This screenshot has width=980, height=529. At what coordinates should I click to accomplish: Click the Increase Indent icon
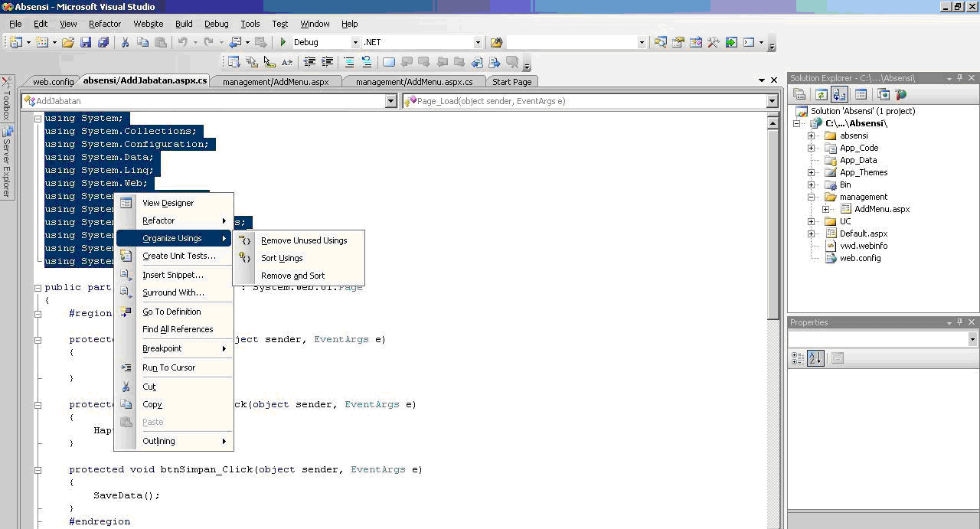[x=326, y=61]
